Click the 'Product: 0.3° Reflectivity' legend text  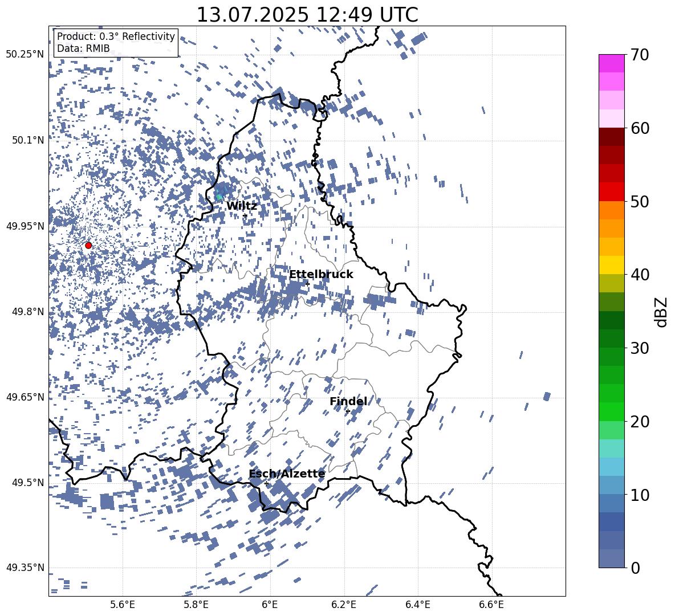click(116, 36)
